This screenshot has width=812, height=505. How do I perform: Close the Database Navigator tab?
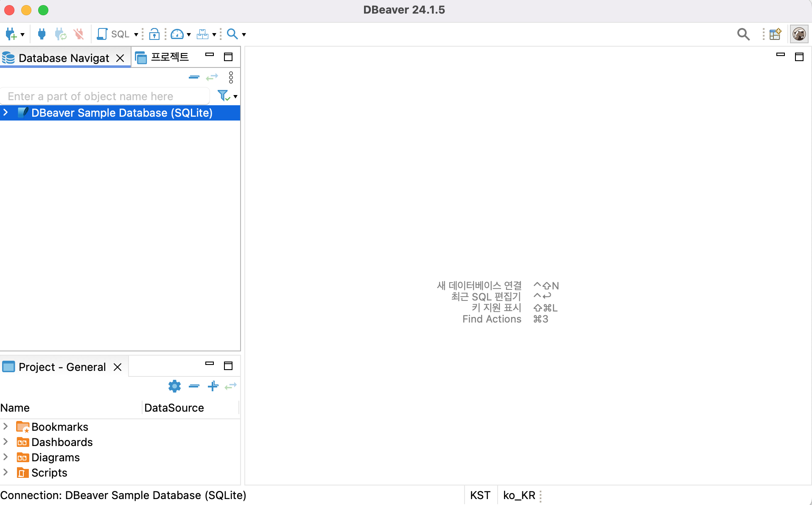[x=120, y=58]
